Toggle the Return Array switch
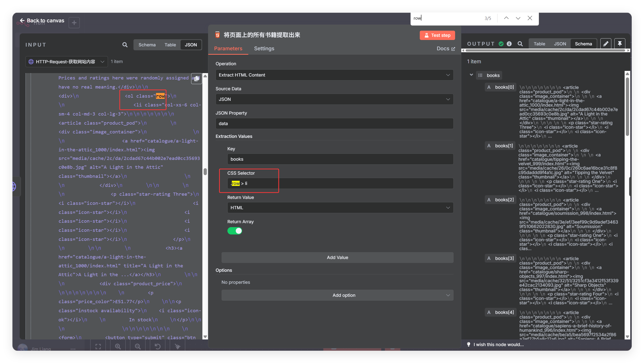644x363 pixels. point(235,231)
